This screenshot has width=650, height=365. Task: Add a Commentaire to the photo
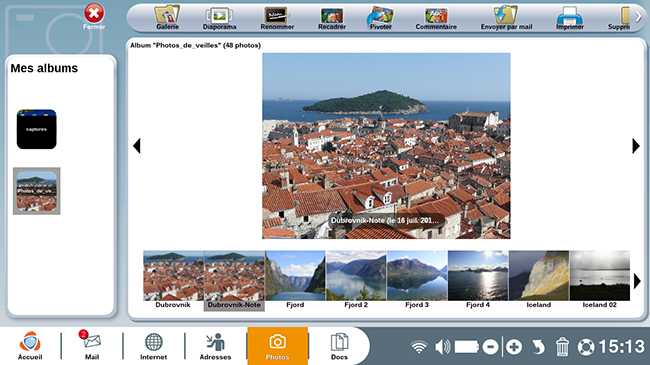pos(436,18)
